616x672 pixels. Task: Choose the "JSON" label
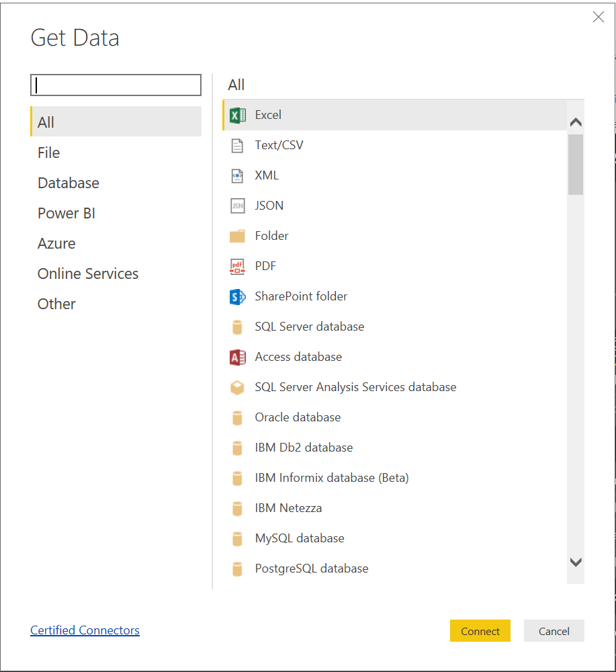[x=269, y=206]
